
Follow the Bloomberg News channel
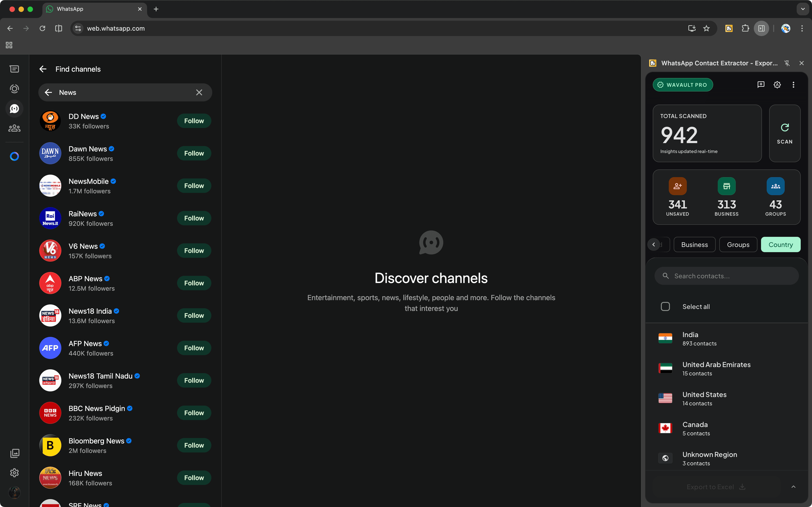coord(194,445)
